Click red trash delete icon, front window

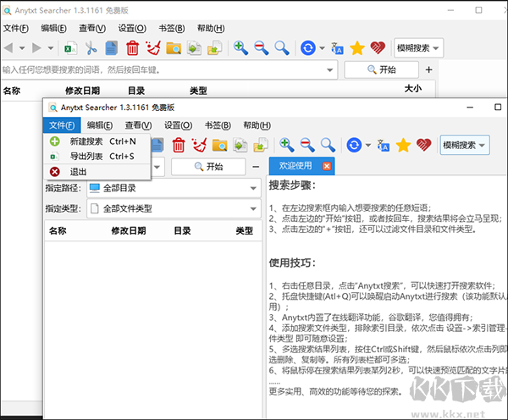(x=179, y=145)
